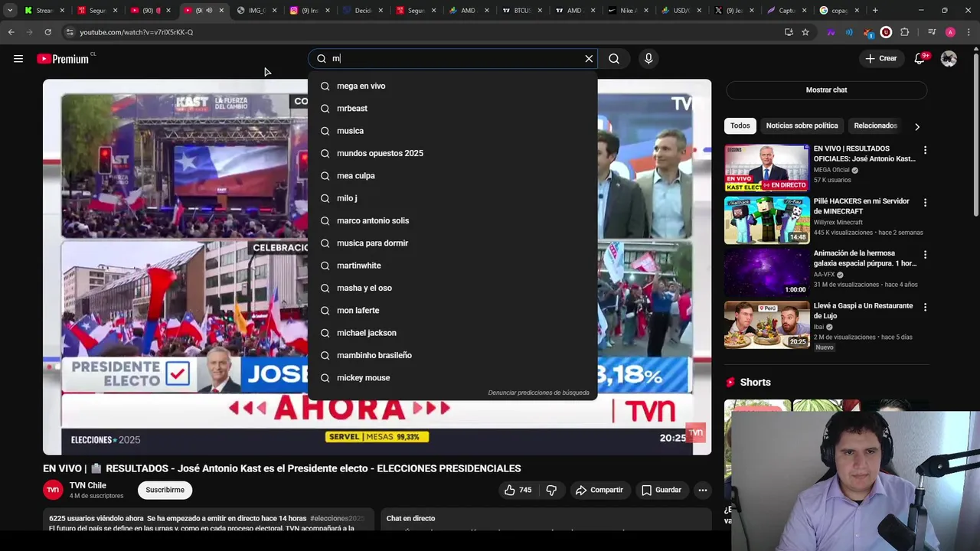Click the #elecciones2025 hashtag
Viewport: 980px width, 551px height.
(x=337, y=518)
